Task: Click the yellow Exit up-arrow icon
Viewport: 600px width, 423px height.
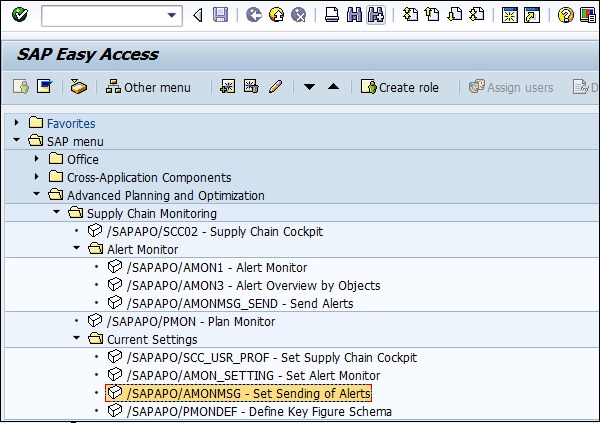Action: point(276,15)
